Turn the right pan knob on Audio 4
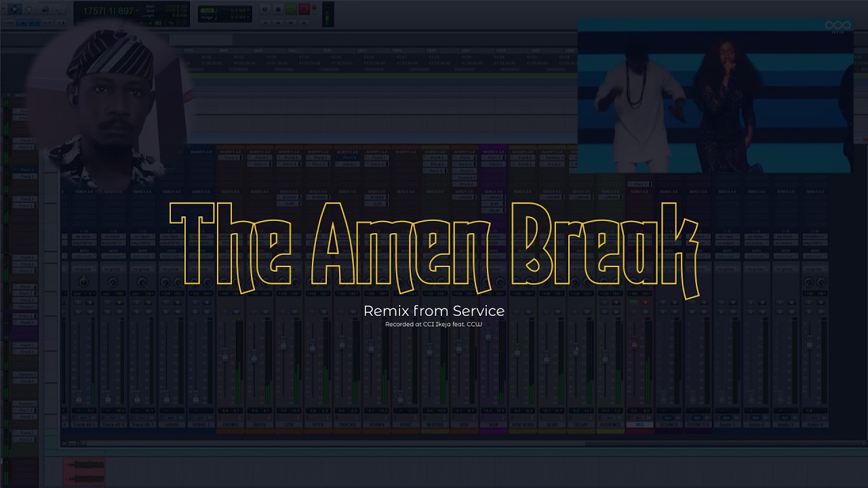Viewport: 868px width, 488px height. [821, 283]
